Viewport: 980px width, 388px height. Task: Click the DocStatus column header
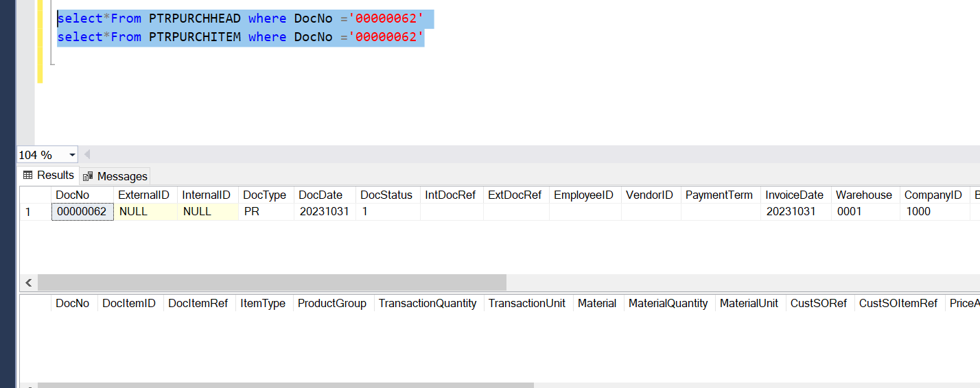(386, 195)
